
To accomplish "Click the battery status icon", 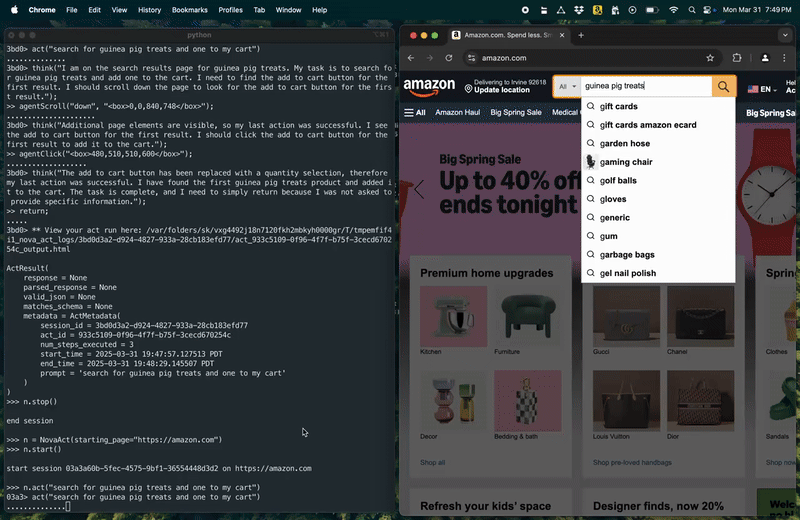I will click(652, 10).
